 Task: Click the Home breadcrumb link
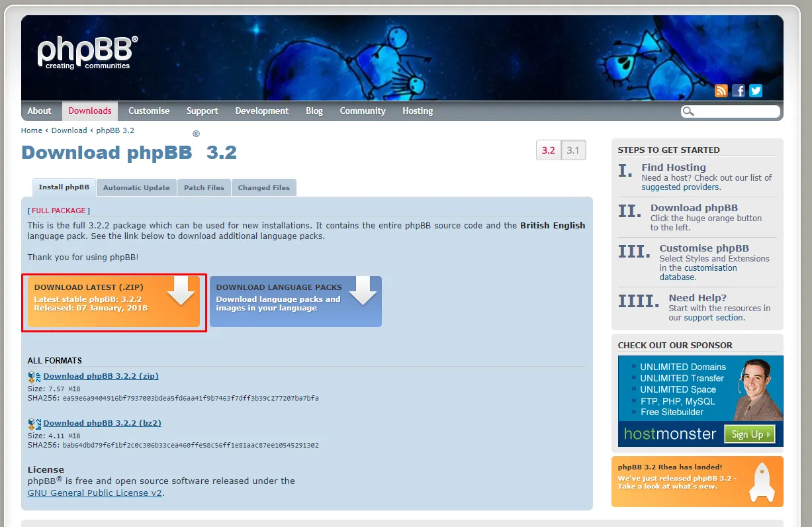coord(32,130)
